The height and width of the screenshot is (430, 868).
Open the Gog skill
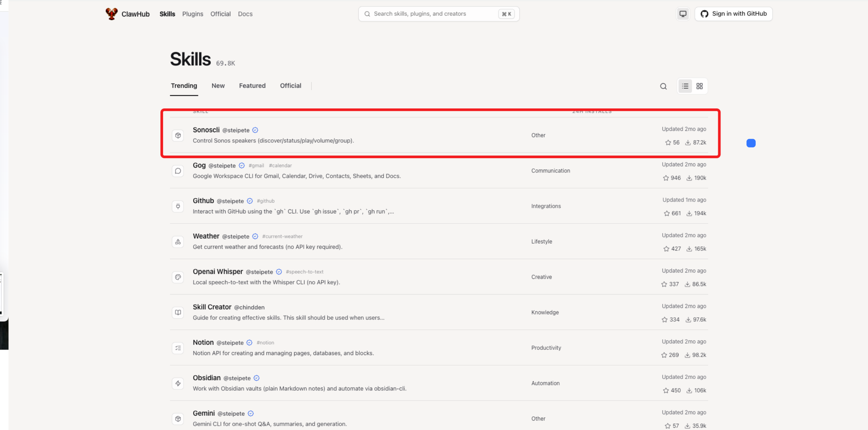click(199, 165)
